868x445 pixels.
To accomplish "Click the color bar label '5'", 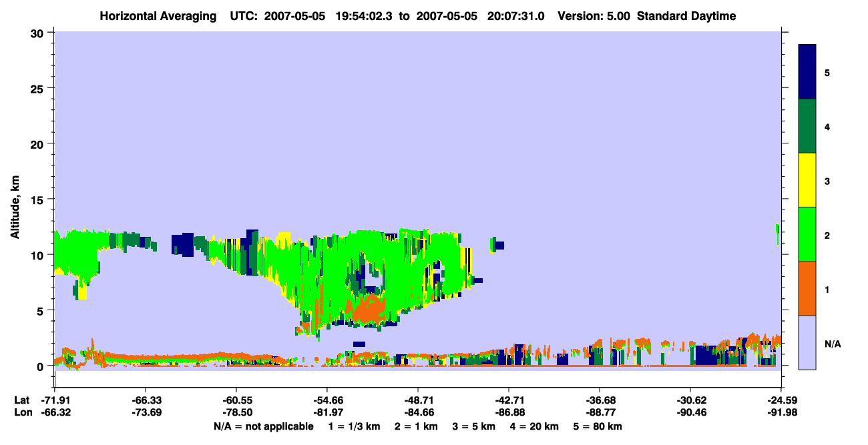I will coord(827,72).
